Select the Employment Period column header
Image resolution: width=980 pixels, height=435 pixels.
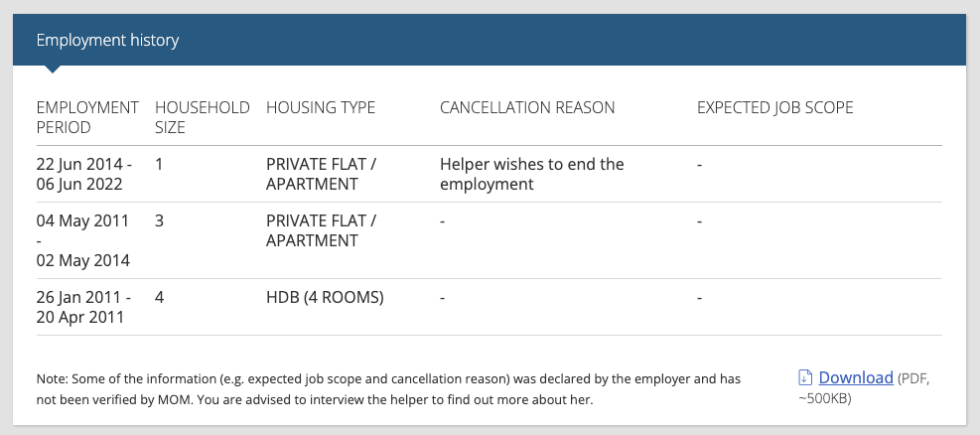point(87,117)
